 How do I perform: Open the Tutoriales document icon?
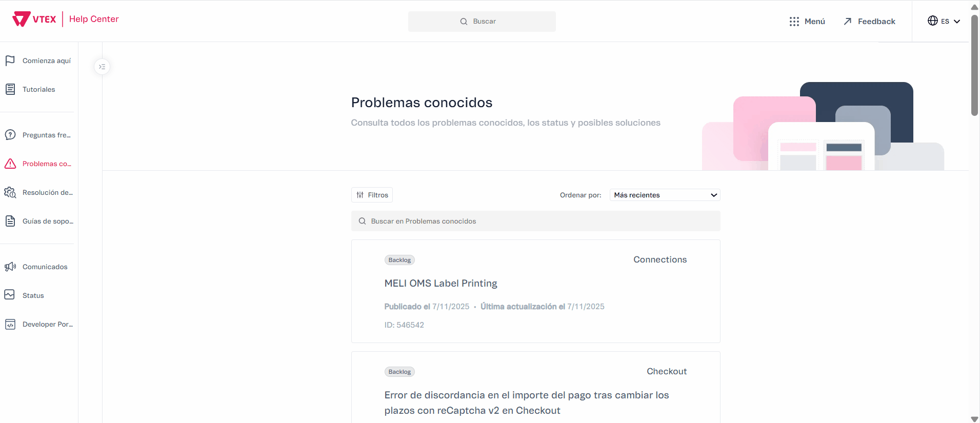pyautogui.click(x=10, y=89)
